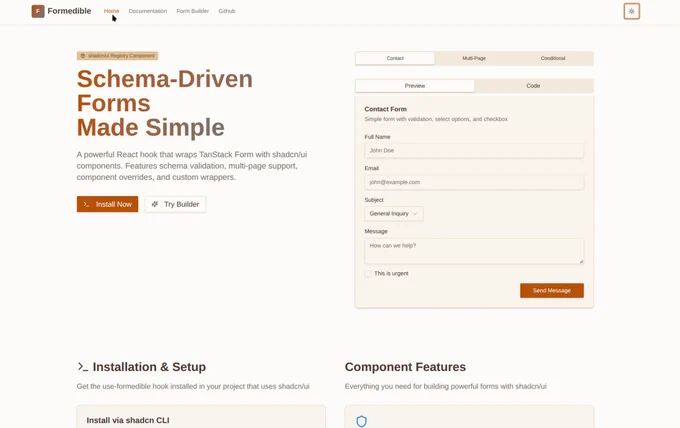This screenshot has height=428, width=680.
Task: Click the Component Features heading
Action: [x=405, y=367]
